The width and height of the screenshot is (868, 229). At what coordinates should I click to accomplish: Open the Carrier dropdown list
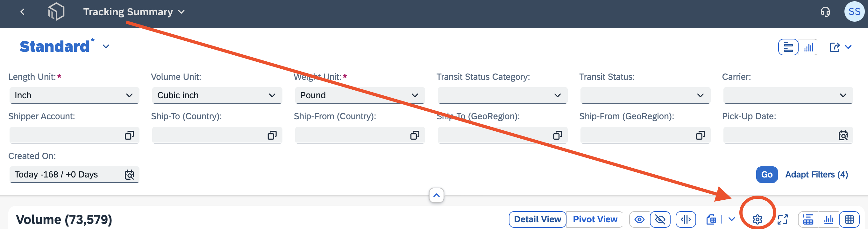788,95
